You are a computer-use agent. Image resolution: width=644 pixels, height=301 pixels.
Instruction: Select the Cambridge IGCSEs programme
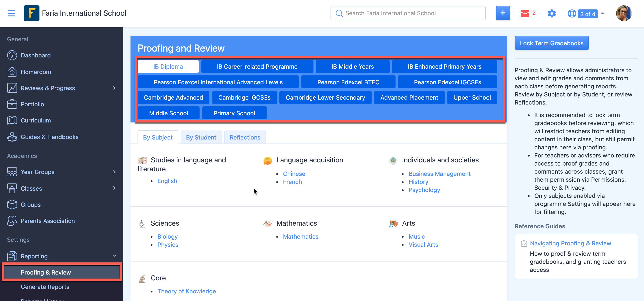click(244, 98)
